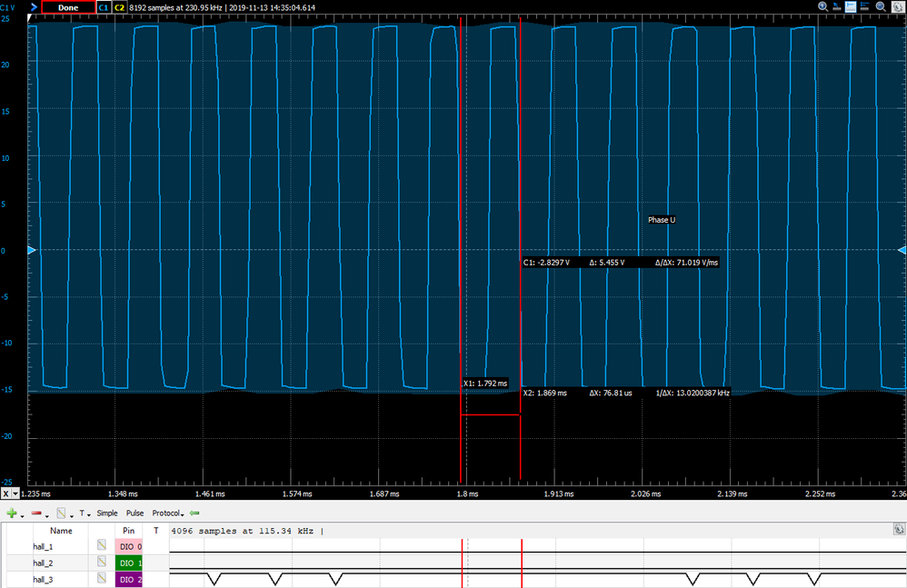Image resolution: width=907 pixels, height=588 pixels.
Task: Click the Δ: 5.455 V readout
Action: click(x=607, y=263)
